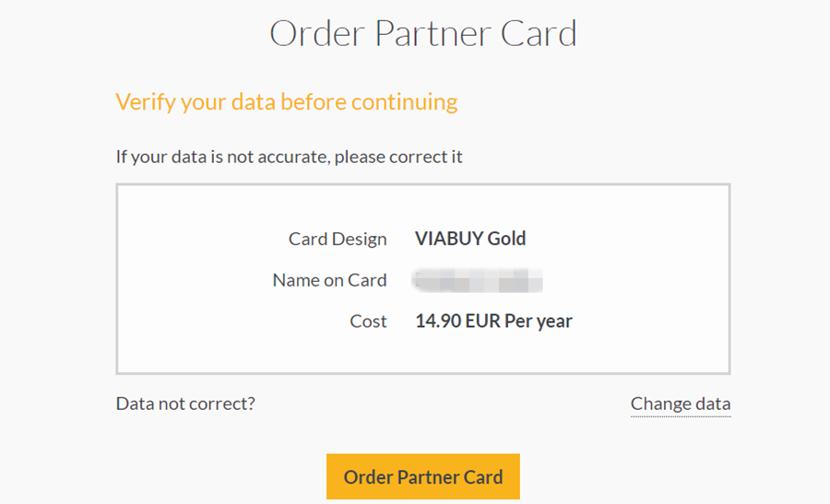
Task: Open the Change data link
Action: [680, 404]
